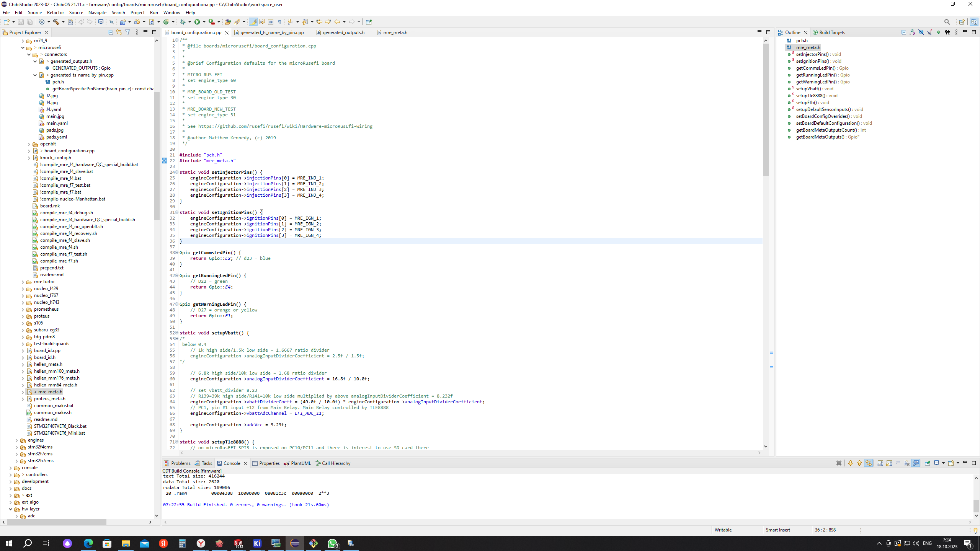Open the Terminal monitor icon in toolbar

(x=101, y=22)
